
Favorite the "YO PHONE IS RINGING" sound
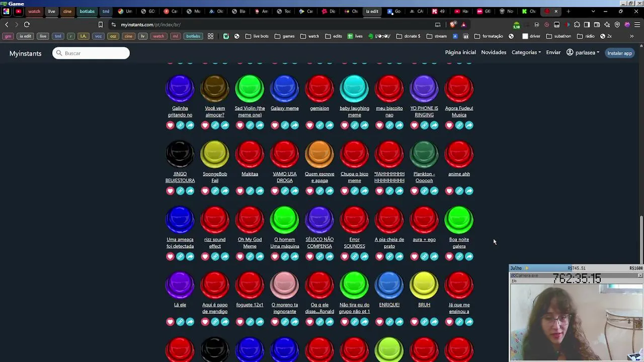pos(414,125)
